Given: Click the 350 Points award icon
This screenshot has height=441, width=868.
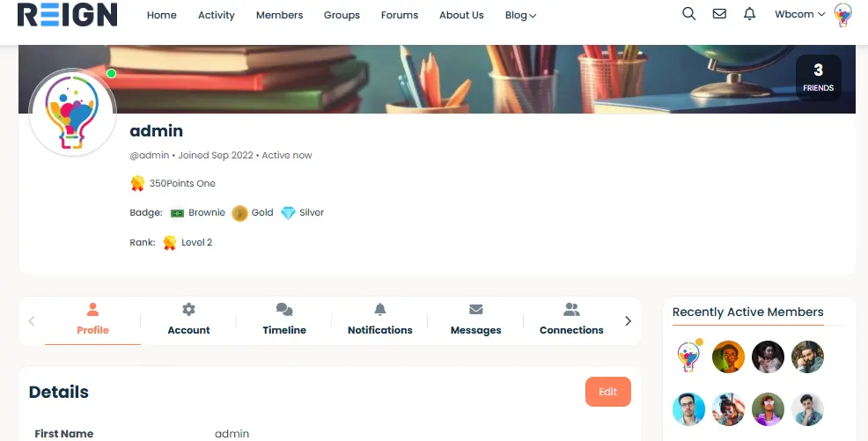Looking at the screenshot, I should coord(137,183).
